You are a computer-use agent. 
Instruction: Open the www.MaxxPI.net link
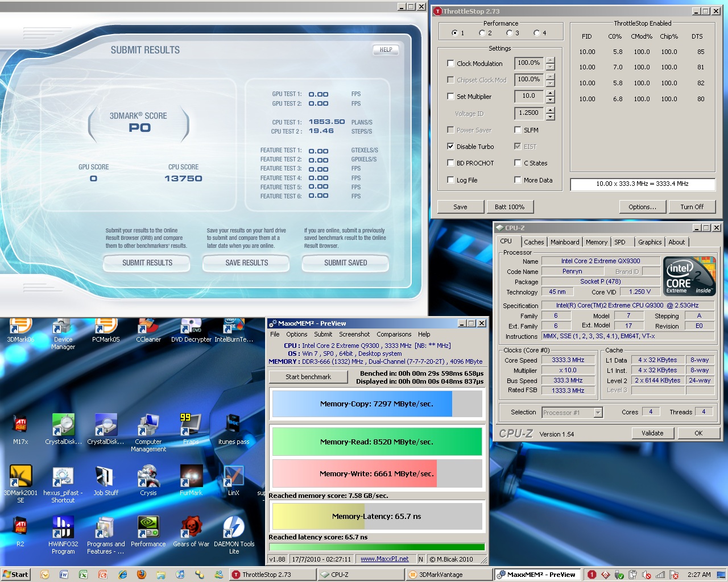tap(384, 559)
